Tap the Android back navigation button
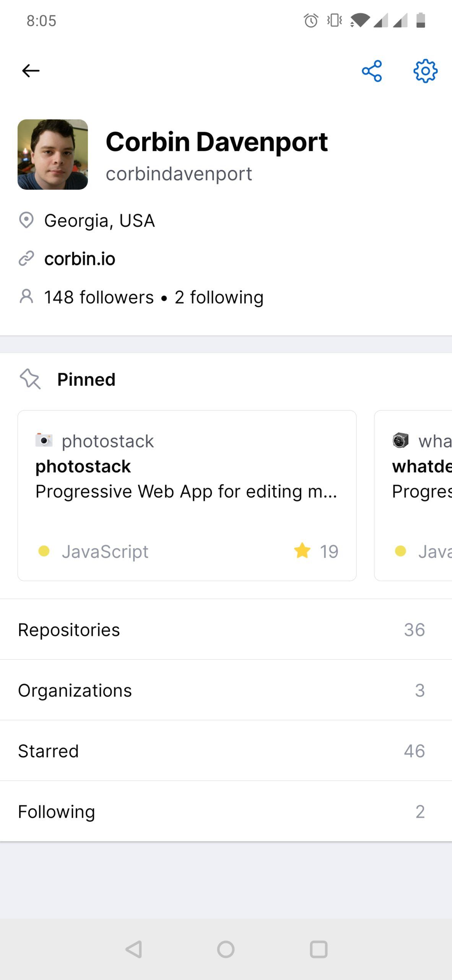 134,949
